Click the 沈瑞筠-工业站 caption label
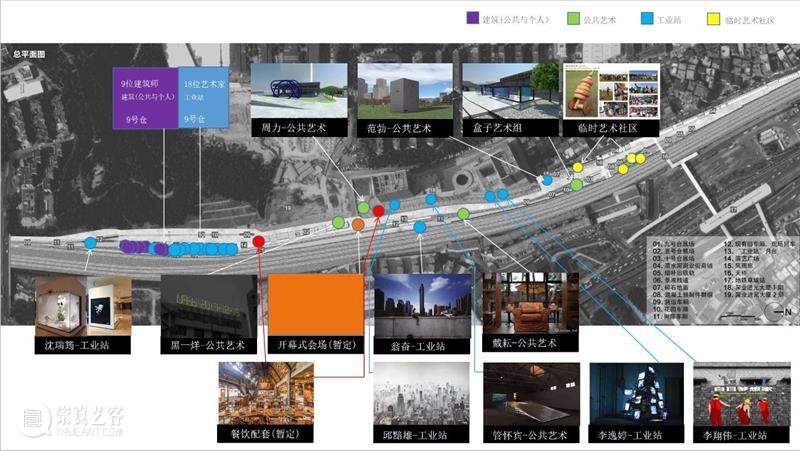 [83, 346]
